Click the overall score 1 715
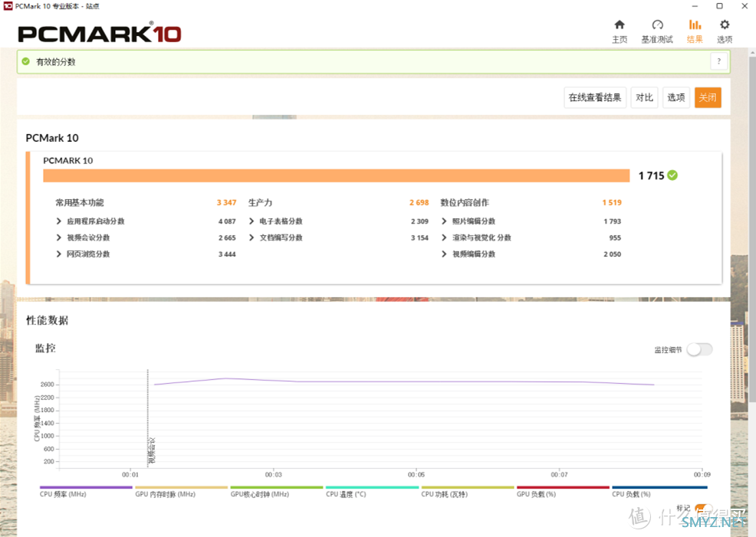The width and height of the screenshot is (756, 537). point(652,175)
